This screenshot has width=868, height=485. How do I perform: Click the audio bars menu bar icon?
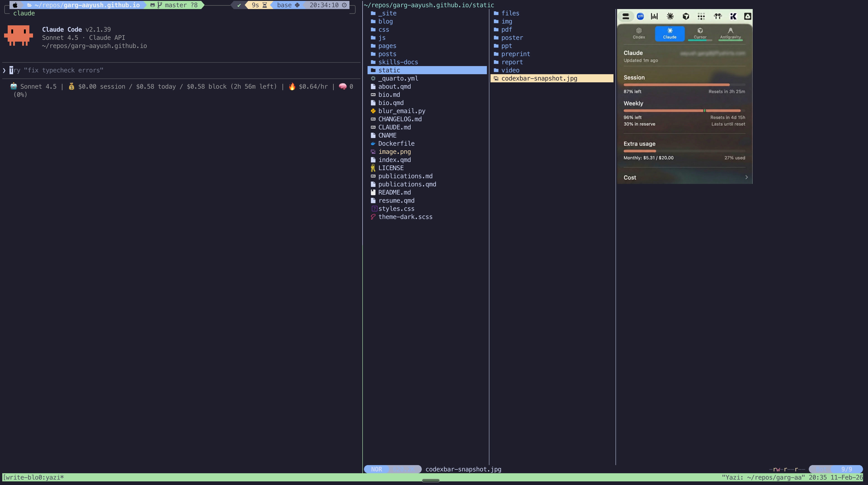(x=654, y=16)
